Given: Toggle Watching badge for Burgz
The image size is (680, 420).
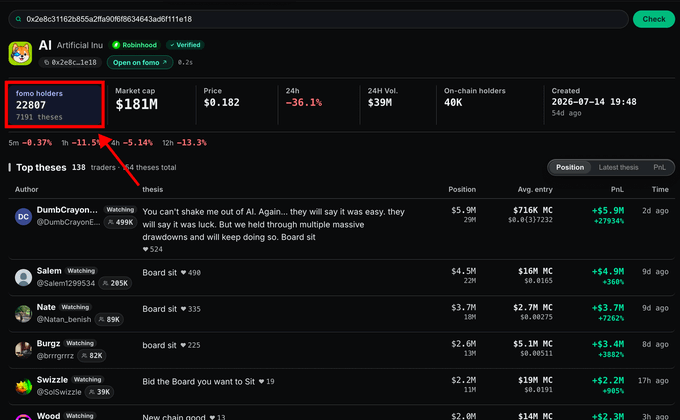Looking at the screenshot, I should click(x=80, y=343).
